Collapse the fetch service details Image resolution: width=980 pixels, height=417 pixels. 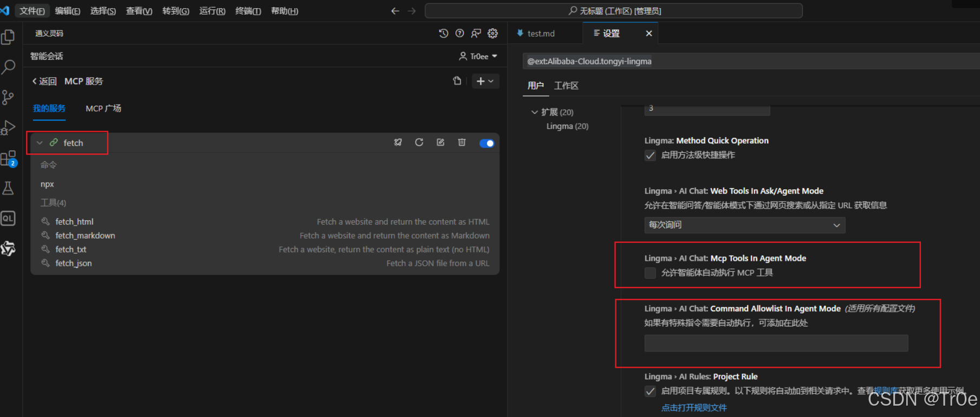(x=40, y=143)
